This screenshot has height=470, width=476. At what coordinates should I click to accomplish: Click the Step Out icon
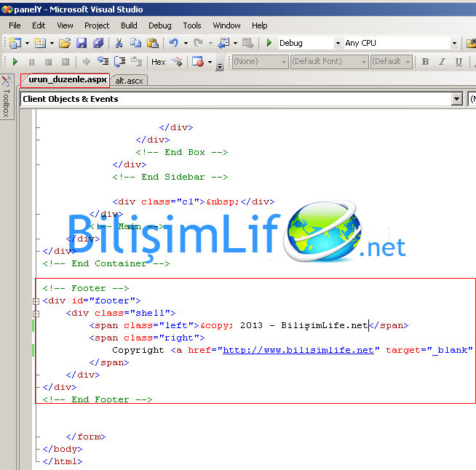tap(136, 61)
